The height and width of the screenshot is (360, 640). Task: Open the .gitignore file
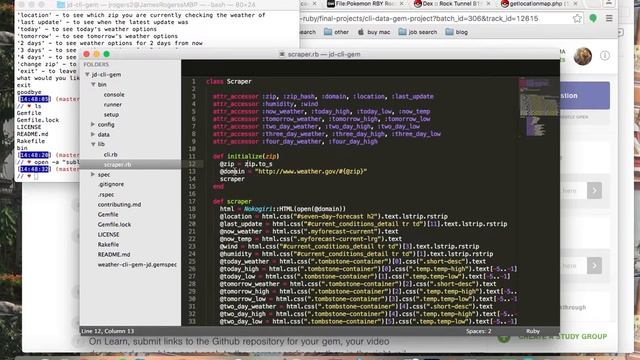[111, 184]
